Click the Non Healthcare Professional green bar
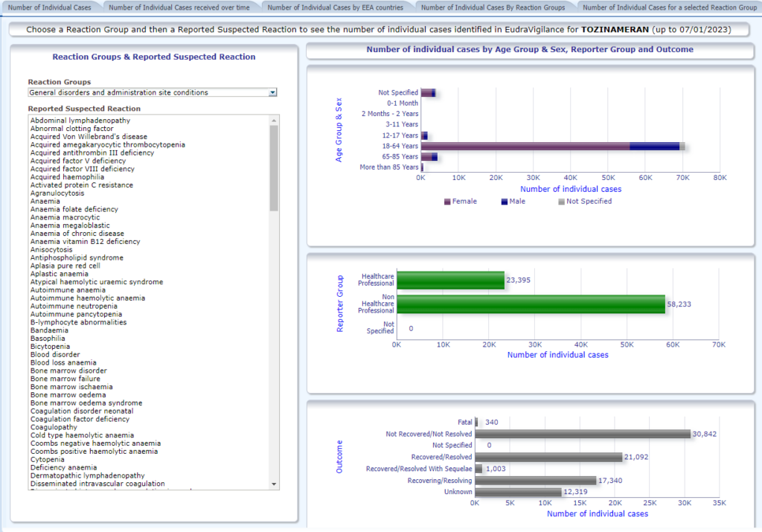 click(x=531, y=304)
